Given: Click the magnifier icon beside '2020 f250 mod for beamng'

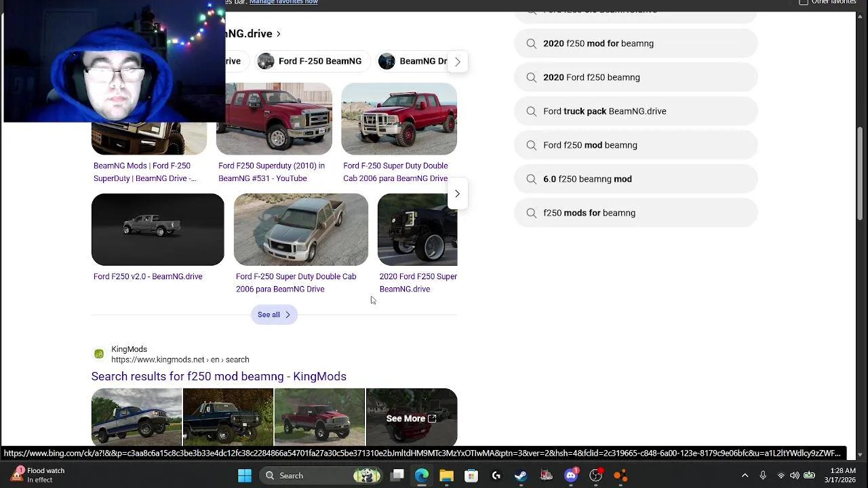Looking at the screenshot, I should point(531,43).
